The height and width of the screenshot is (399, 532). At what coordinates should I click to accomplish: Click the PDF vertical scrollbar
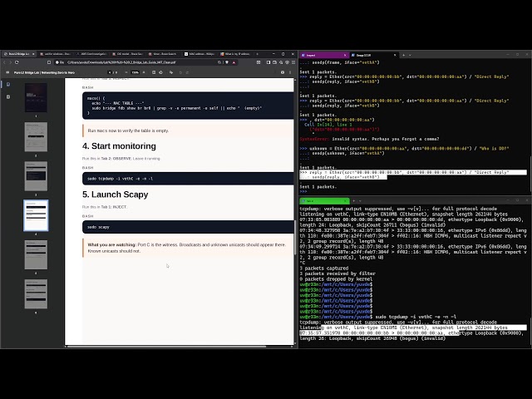(x=295, y=238)
